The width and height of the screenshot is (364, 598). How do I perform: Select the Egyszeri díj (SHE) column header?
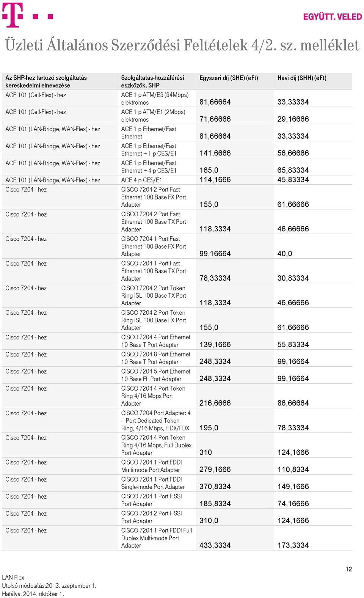pyautogui.click(x=229, y=78)
